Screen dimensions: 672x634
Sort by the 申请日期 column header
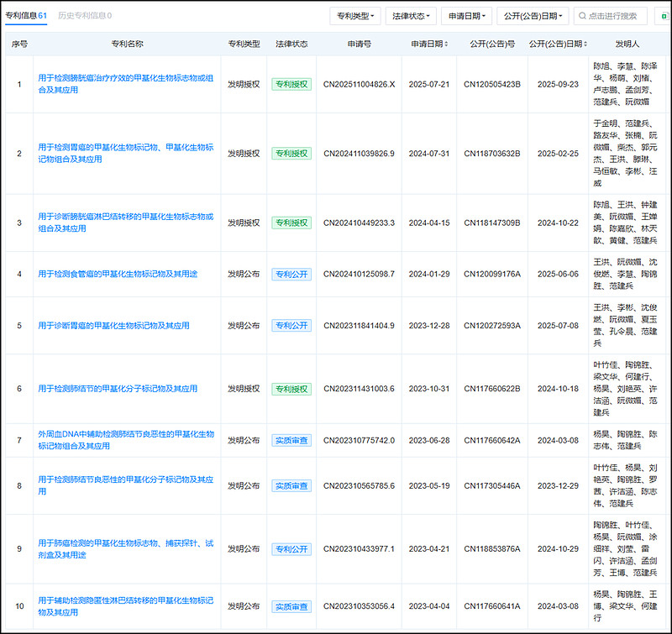pyautogui.click(x=428, y=44)
